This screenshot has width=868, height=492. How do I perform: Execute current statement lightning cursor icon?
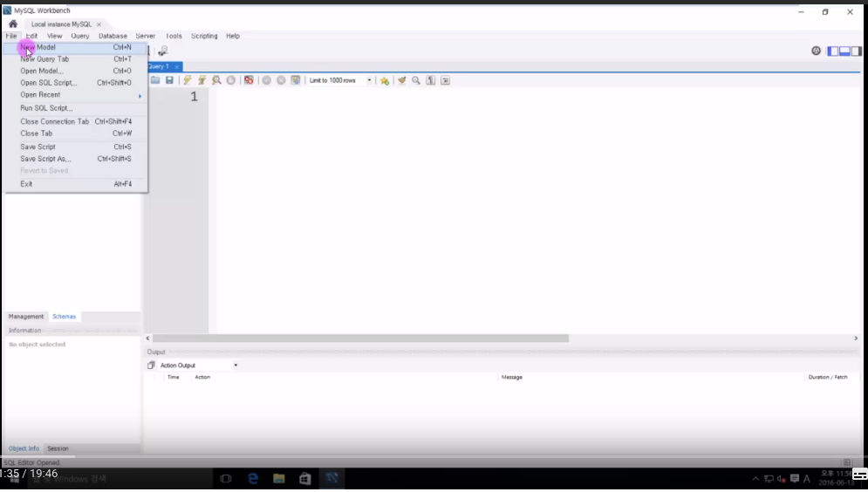[x=202, y=80]
